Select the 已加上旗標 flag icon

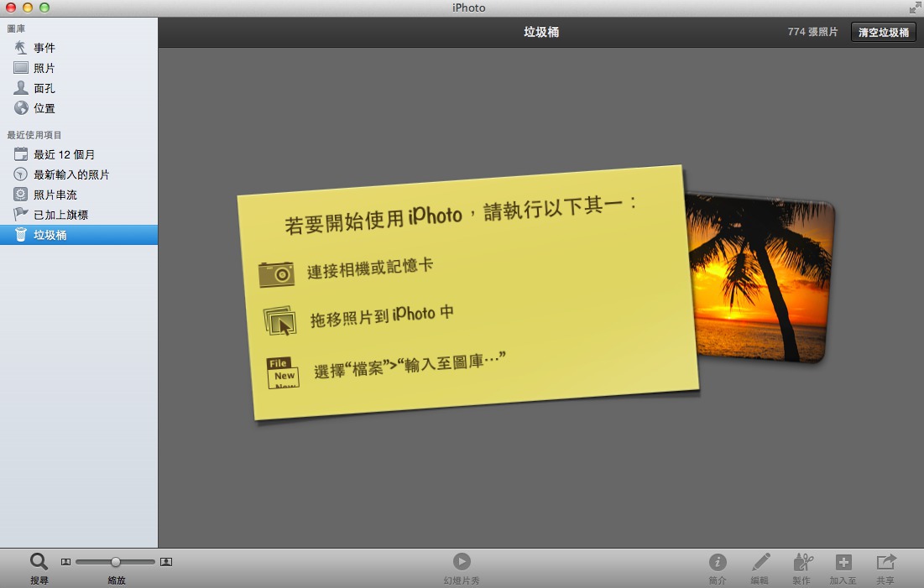coord(21,214)
